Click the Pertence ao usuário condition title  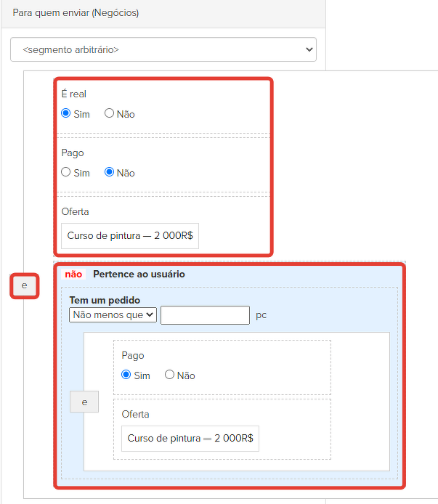(139, 275)
